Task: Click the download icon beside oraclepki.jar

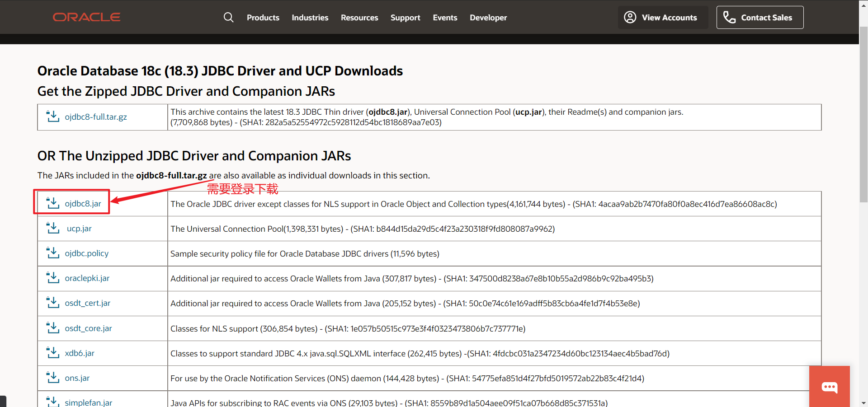Action: (x=53, y=278)
